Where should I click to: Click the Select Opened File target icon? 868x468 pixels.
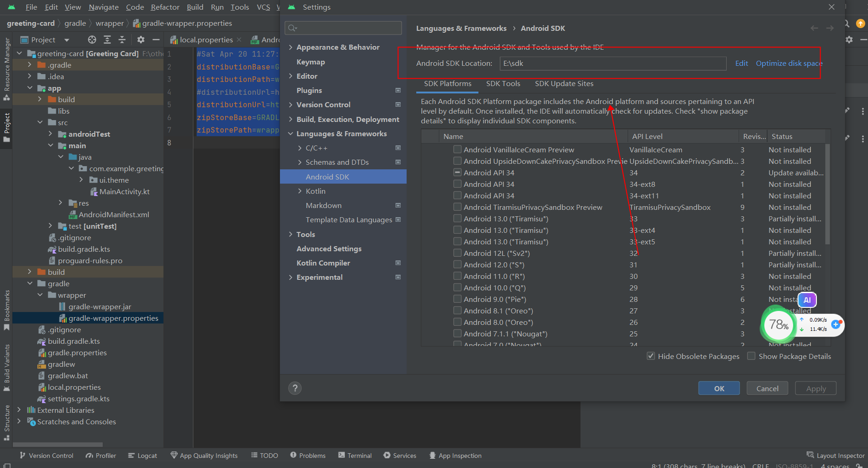[92, 40]
